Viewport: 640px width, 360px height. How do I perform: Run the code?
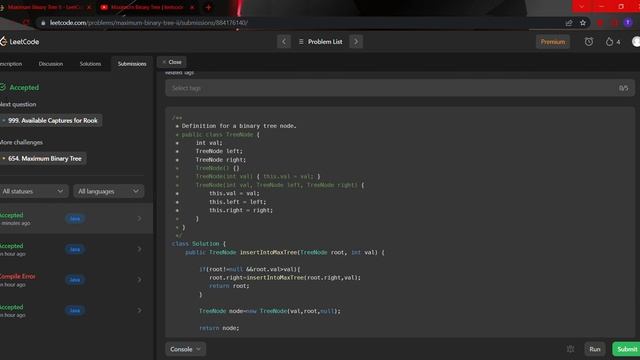tap(595, 349)
